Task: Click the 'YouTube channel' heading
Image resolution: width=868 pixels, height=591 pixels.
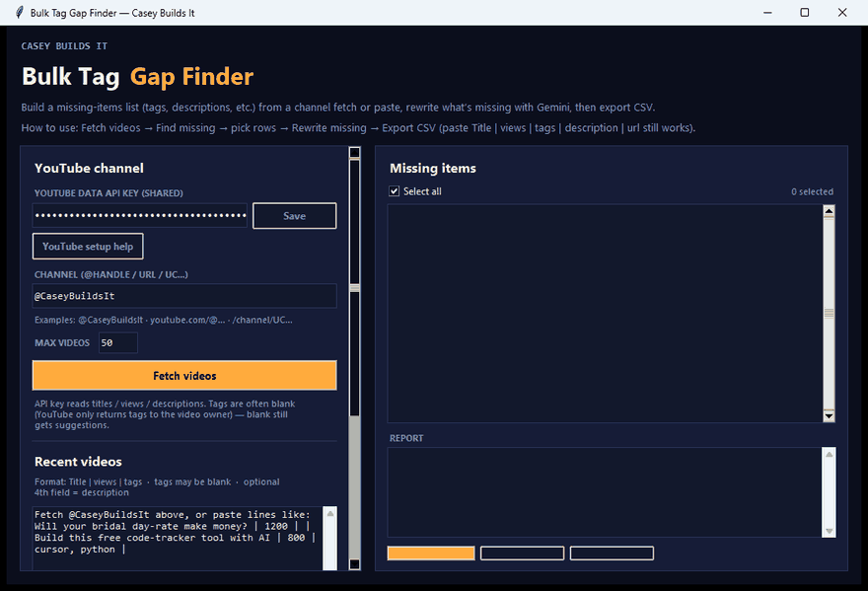Action: [89, 169]
